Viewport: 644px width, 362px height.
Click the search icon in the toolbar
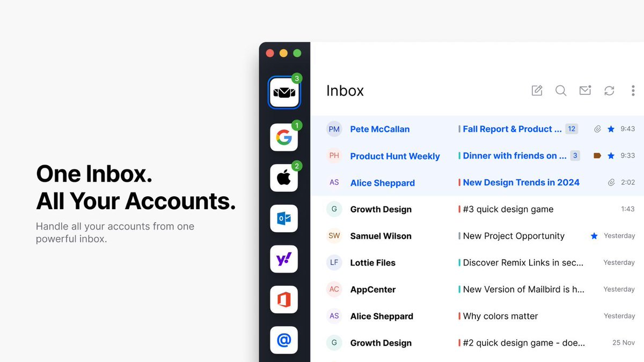click(561, 91)
